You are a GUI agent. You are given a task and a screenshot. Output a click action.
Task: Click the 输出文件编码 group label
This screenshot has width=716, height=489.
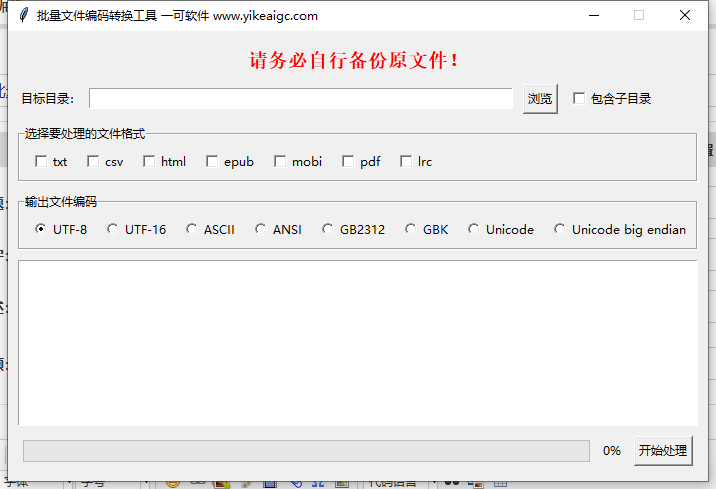pos(61,202)
